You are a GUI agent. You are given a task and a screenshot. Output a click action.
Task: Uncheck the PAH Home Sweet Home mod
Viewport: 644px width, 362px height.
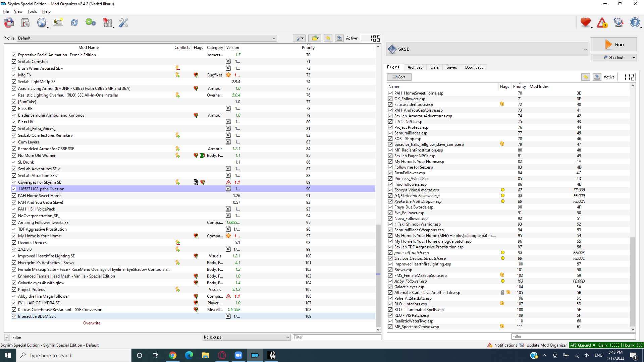pos(14,196)
